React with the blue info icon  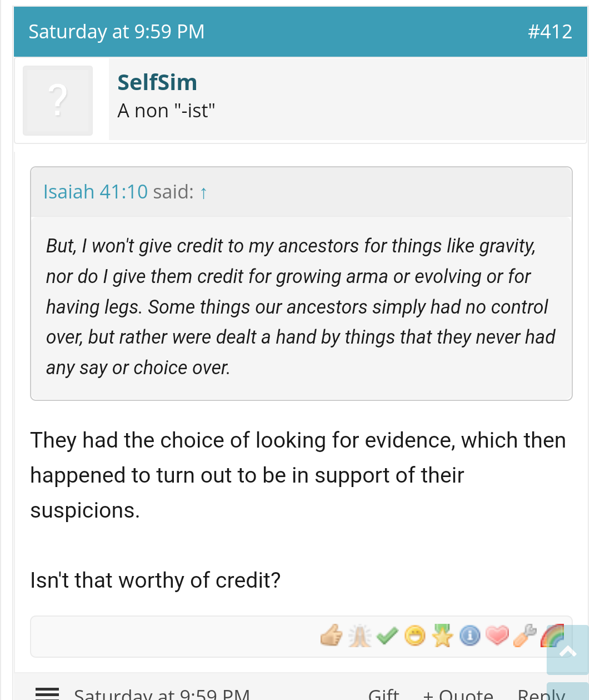[470, 635]
